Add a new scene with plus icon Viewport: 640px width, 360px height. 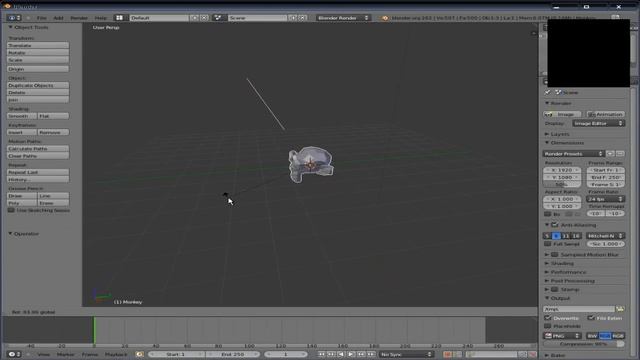293,18
